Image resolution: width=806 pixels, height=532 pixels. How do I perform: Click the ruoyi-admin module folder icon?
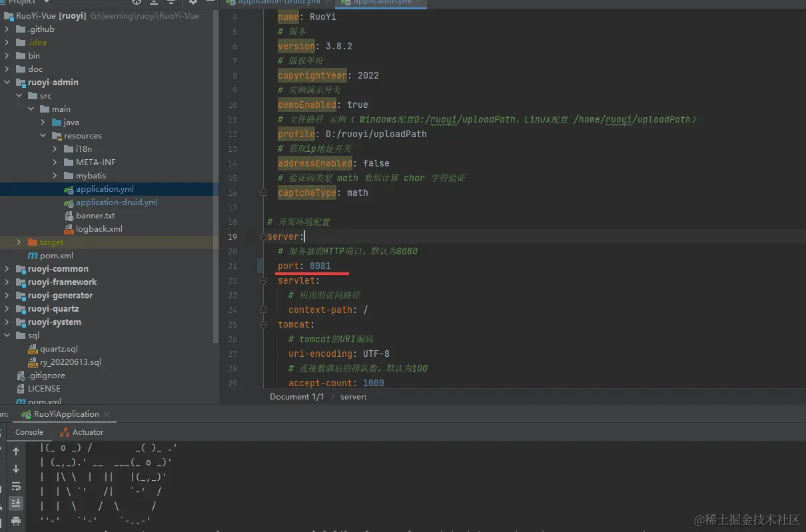pyautogui.click(x=21, y=83)
